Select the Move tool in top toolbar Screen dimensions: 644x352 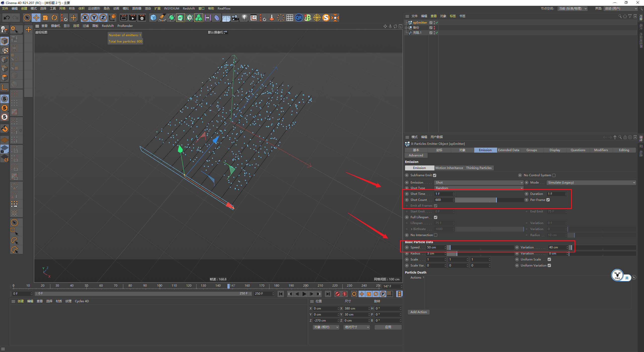36,18
